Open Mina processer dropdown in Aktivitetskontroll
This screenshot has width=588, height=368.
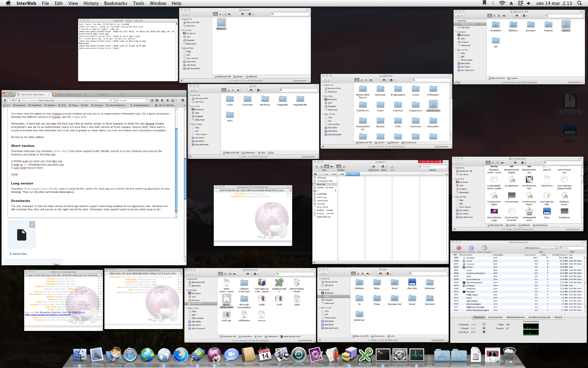point(541,248)
